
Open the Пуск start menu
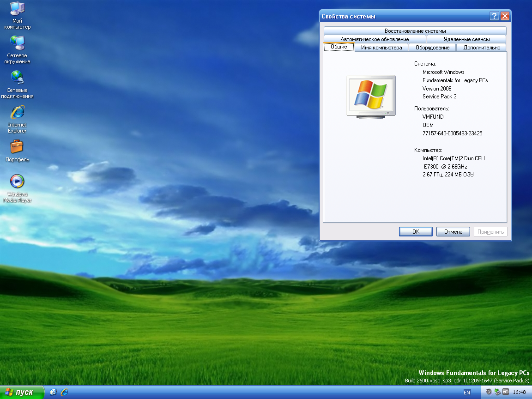(22, 392)
